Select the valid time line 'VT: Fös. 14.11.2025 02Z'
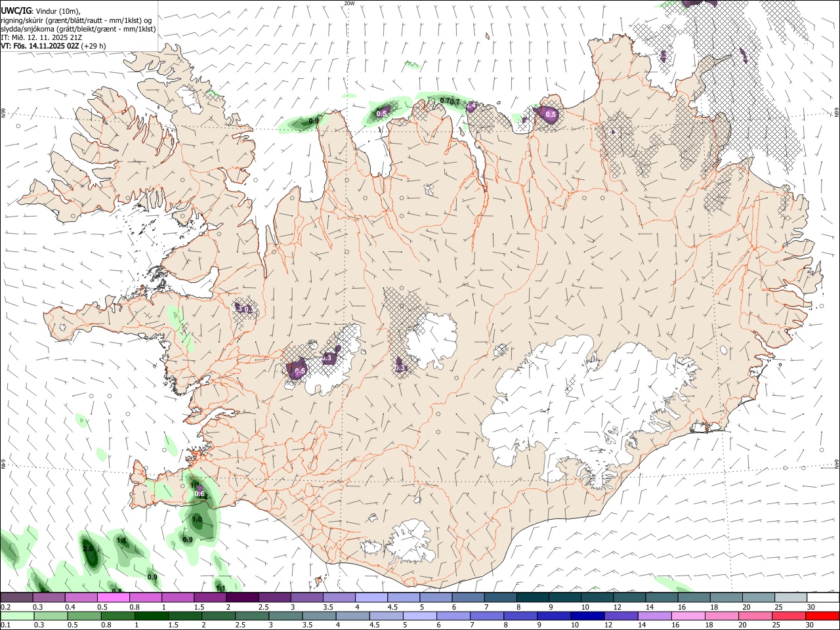840x630 pixels. click(40, 46)
